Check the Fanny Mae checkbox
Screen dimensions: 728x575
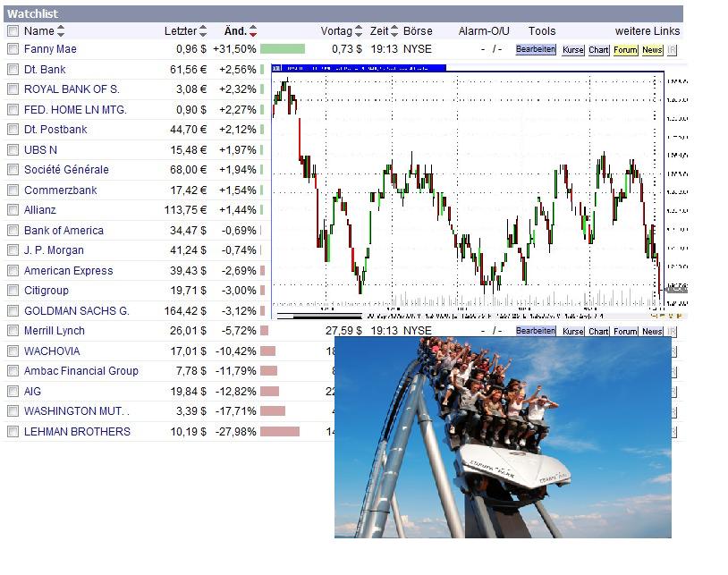point(13,48)
